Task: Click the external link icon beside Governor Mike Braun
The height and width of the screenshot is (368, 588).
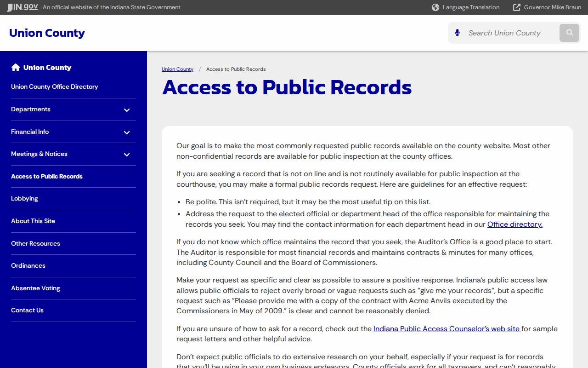Action: pos(517,7)
